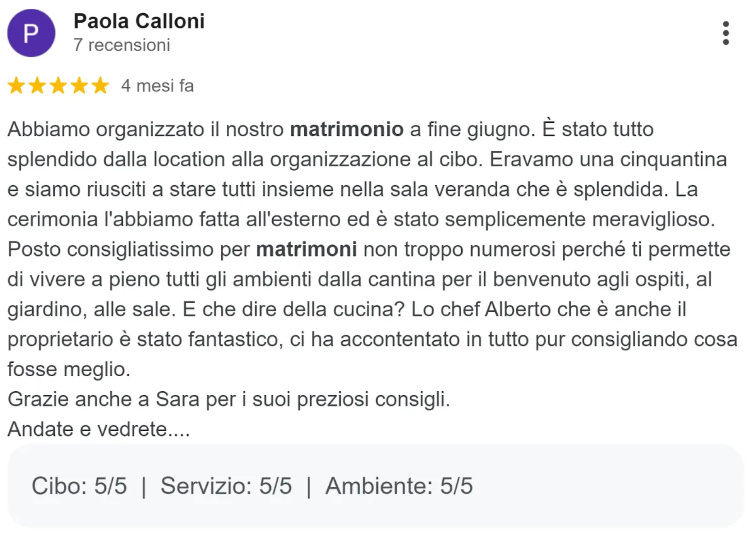The height and width of the screenshot is (533, 756).
Task: Click the "7 recensioni" reviewer count
Action: [x=122, y=45]
